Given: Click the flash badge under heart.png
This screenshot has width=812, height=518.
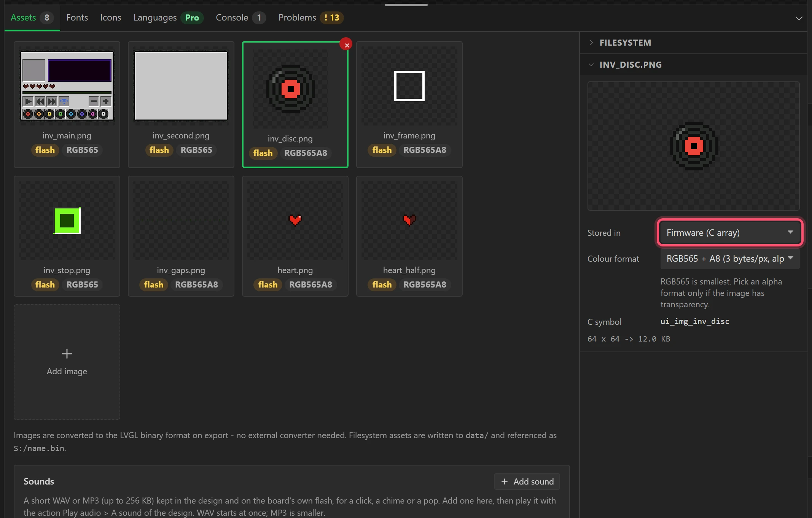Looking at the screenshot, I should coord(268,284).
